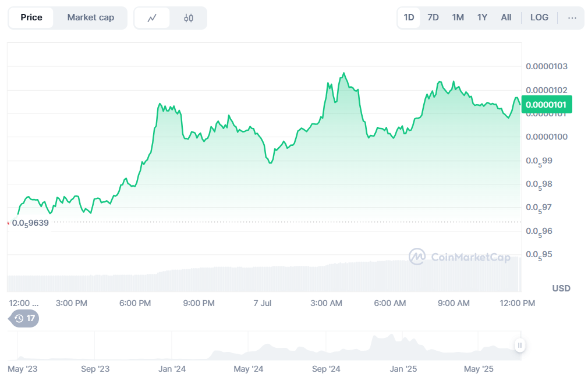Viewport: 588px width, 381px height.
Task: Grab the range slider handle on mini timeline
Action: [519, 346]
